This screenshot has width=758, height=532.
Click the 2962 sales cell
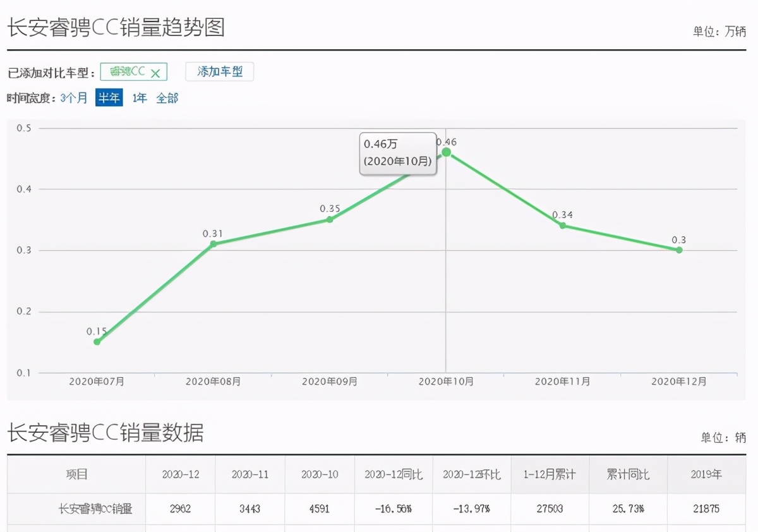tap(181, 509)
